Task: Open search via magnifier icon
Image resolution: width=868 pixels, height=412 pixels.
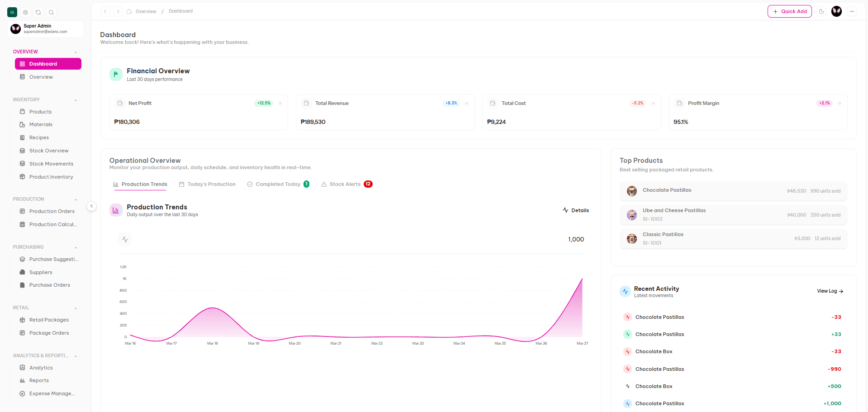Action: [51, 12]
